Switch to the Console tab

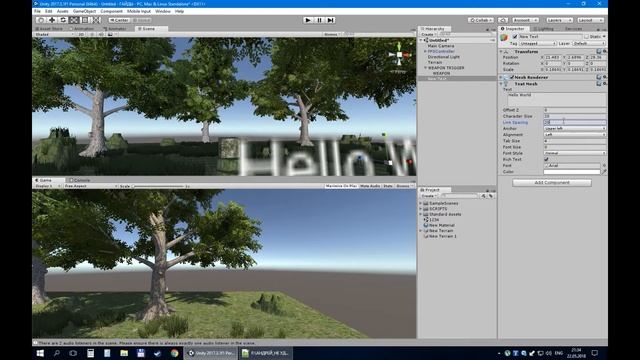[x=79, y=180]
